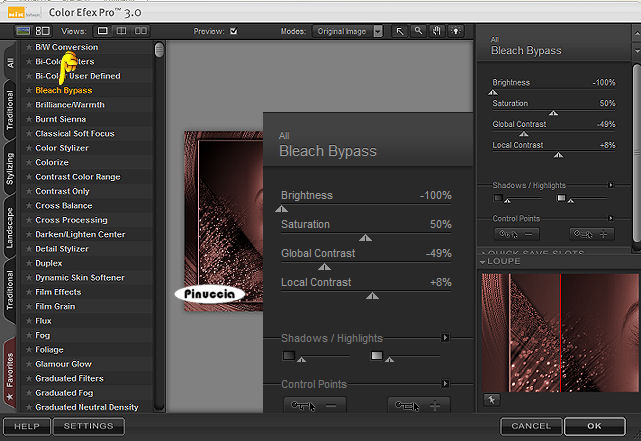Expand Control Points arrow in the enlarged panel

[445, 384]
